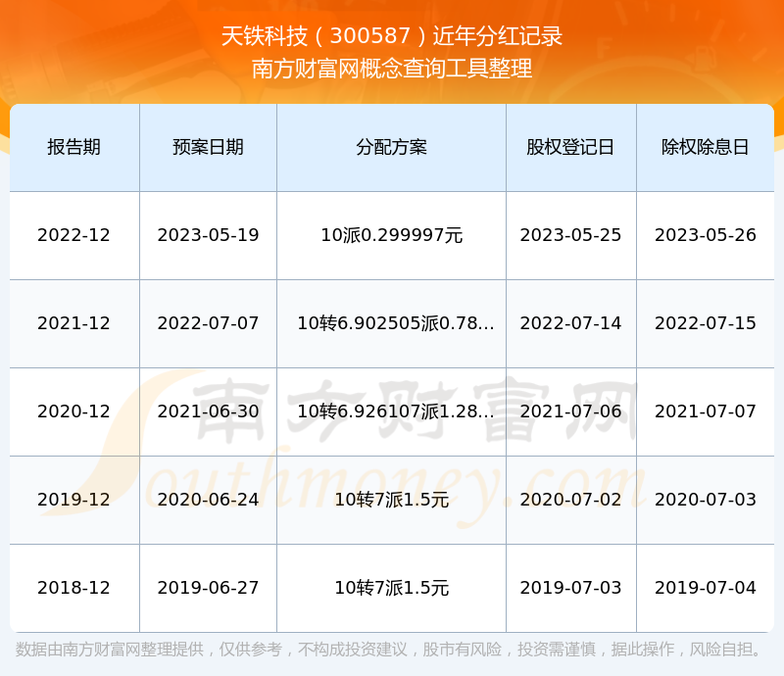Click proposal date 2021-06-30

(208, 411)
